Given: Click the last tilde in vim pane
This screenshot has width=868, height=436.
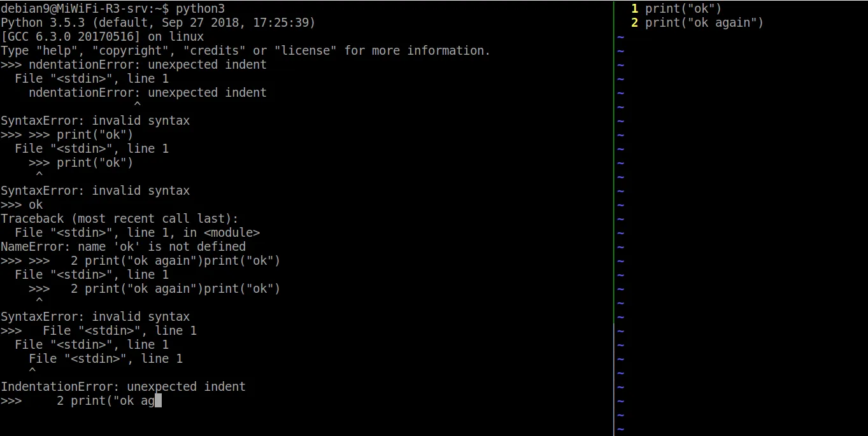Looking at the screenshot, I should tap(620, 429).
